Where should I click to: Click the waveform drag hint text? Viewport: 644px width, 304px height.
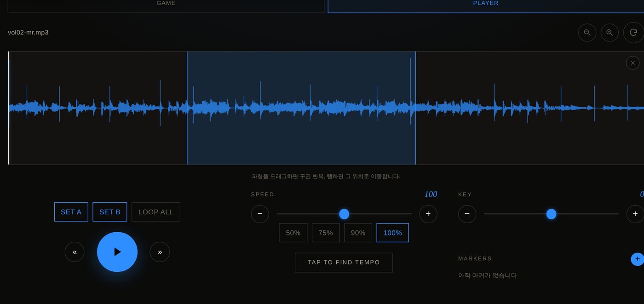coord(326,176)
